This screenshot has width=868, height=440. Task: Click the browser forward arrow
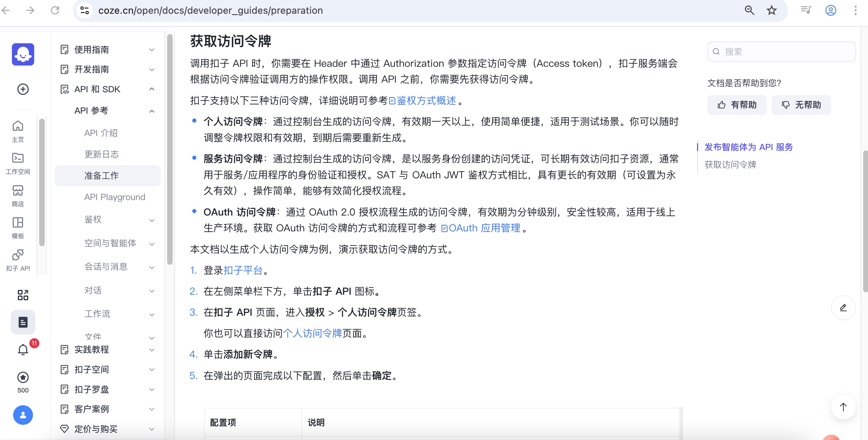tap(30, 10)
